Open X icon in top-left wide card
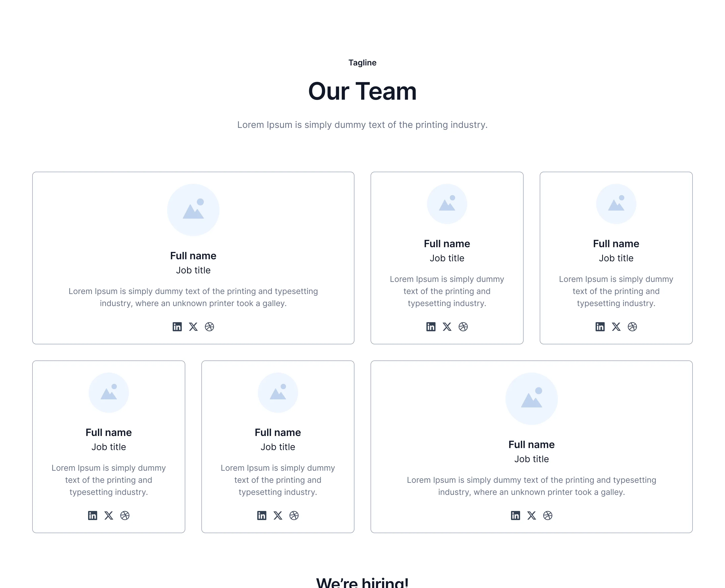Viewport: 725px width, 588px height. click(x=193, y=326)
